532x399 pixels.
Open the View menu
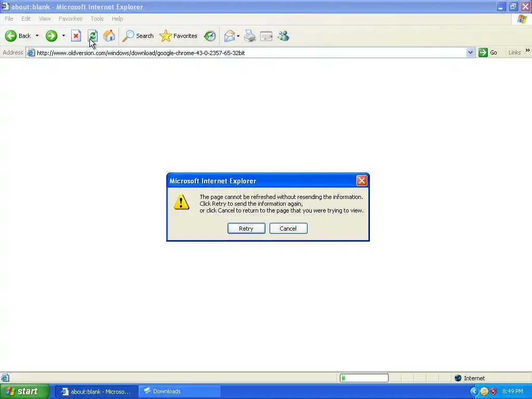tap(45, 19)
